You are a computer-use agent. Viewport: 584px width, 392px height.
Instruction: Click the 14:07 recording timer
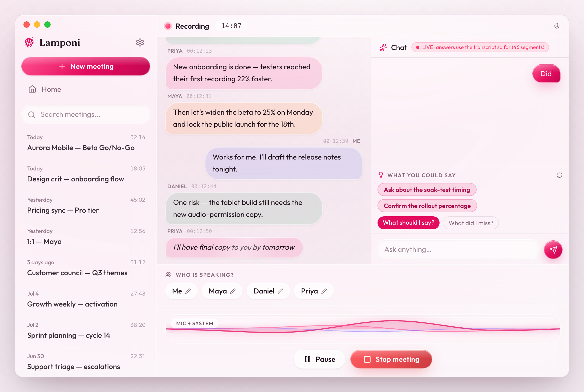pos(231,26)
